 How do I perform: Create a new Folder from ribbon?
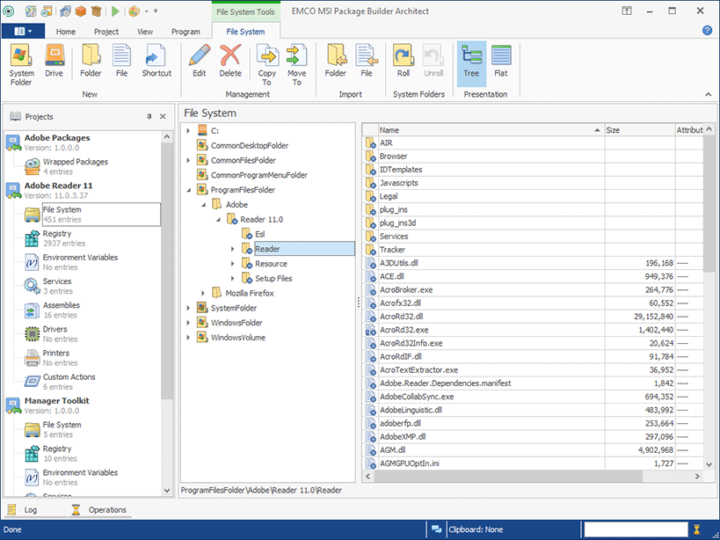click(90, 61)
